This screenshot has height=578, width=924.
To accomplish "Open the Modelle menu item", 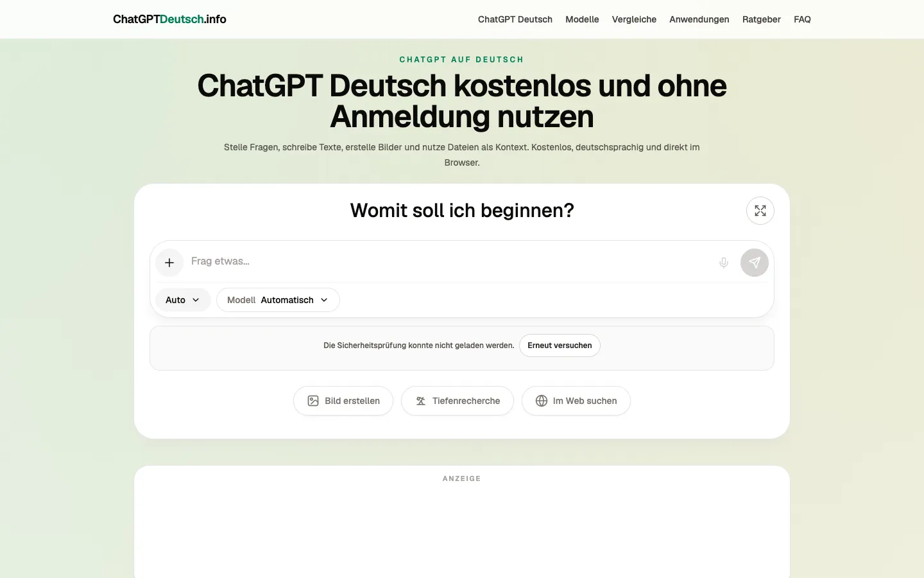I will coord(582,19).
